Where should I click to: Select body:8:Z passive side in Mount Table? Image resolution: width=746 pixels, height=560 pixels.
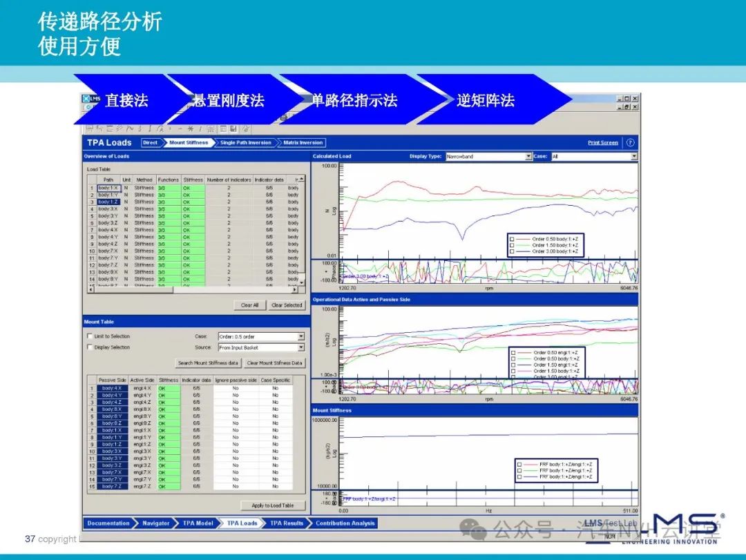tap(113, 423)
